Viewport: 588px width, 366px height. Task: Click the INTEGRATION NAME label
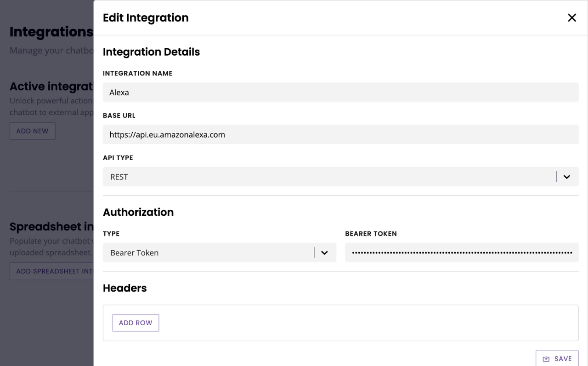(x=138, y=73)
